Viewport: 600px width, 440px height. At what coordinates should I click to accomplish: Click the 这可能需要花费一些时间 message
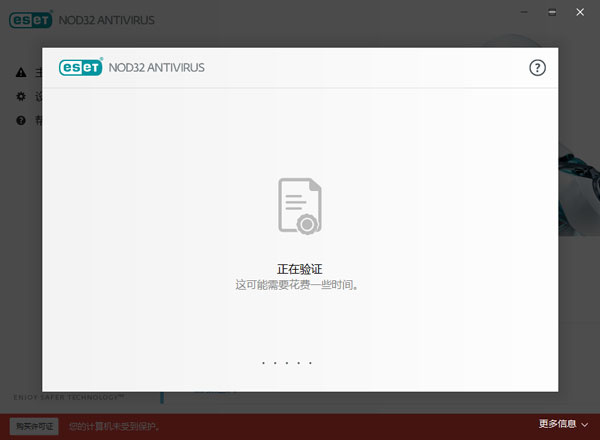pos(297,285)
